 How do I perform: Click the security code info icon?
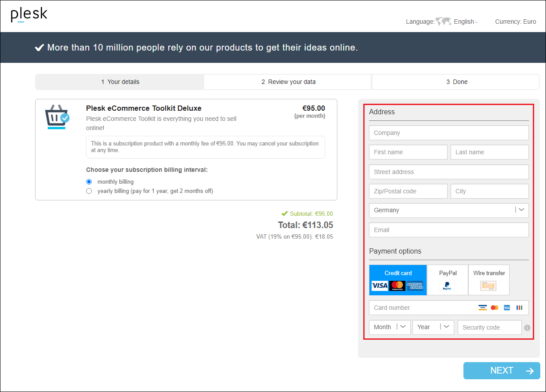click(527, 327)
